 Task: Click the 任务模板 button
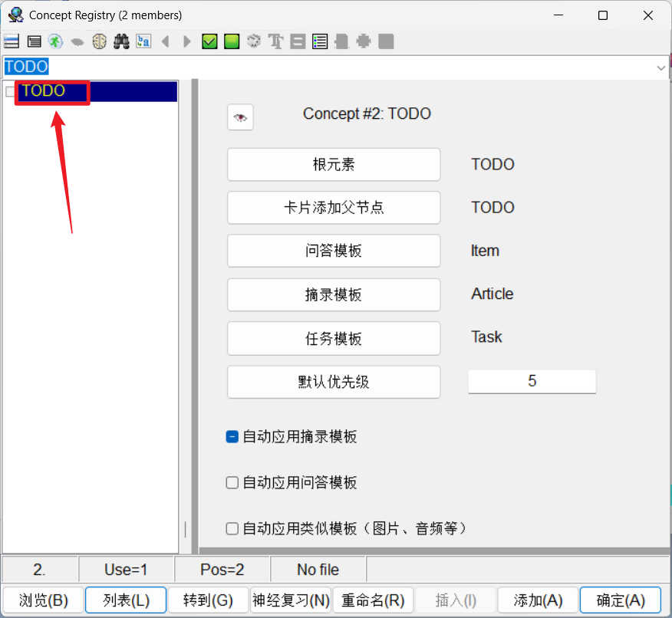[334, 338]
